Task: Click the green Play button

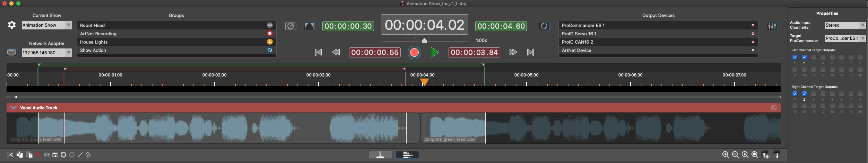Action: pos(435,52)
